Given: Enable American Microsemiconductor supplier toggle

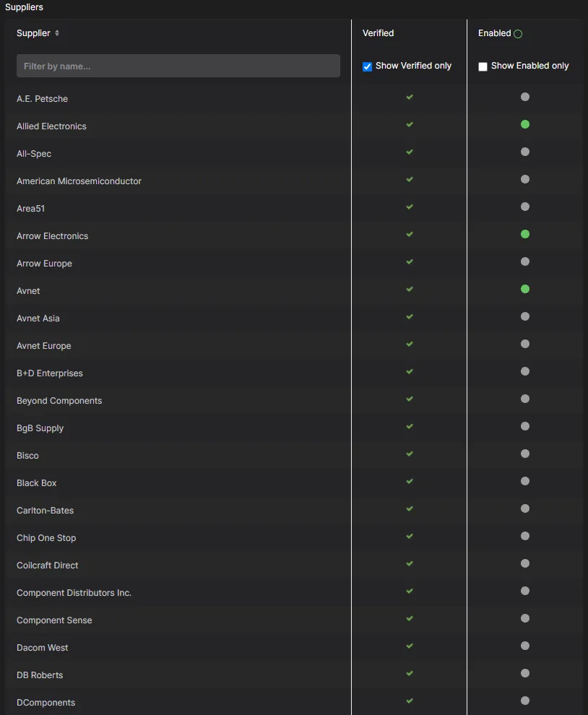Looking at the screenshot, I should [x=525, y=179].
